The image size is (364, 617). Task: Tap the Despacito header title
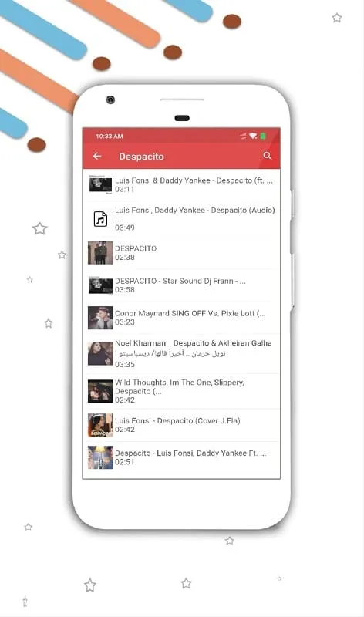[141, 157]
